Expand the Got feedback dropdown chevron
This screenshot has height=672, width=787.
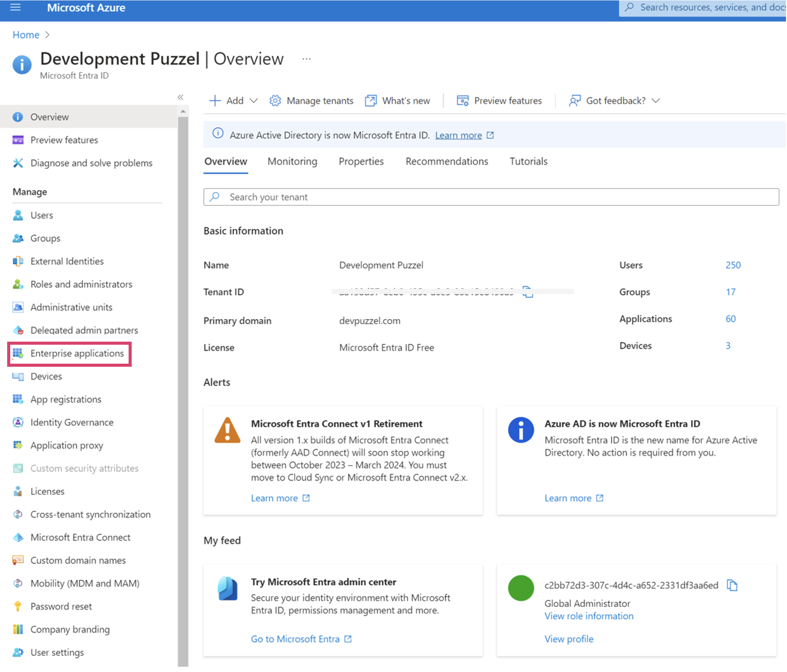(x=656, y=101)
